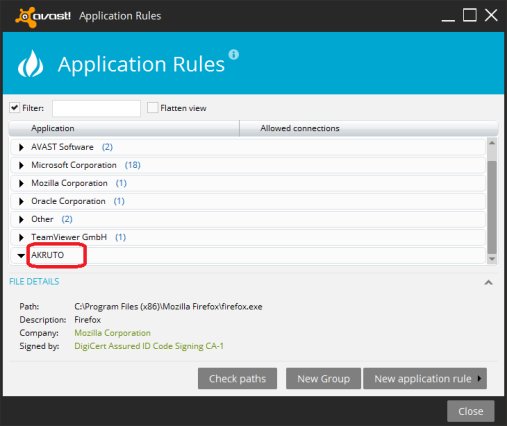Viewport: 507px width, 426px height.
Task: Click the Oracle Corporation count (1)
Action: 119,201
